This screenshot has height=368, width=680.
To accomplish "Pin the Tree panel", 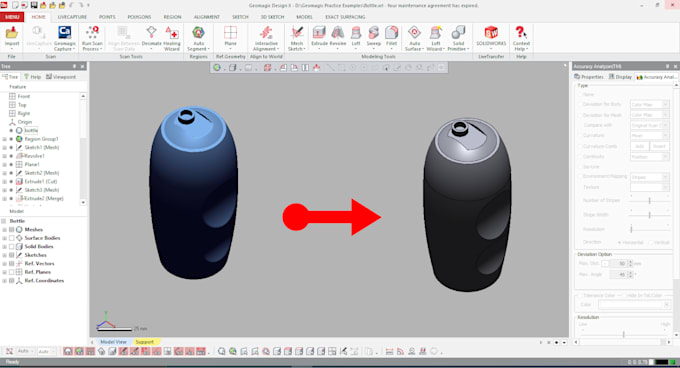I will click(x=75, y=66).
